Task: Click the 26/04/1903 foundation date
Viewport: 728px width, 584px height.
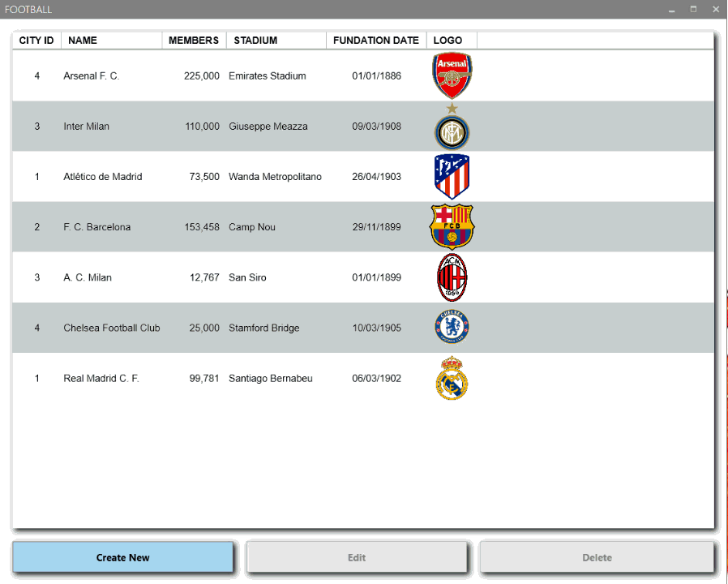Action: tap(376, 177)
